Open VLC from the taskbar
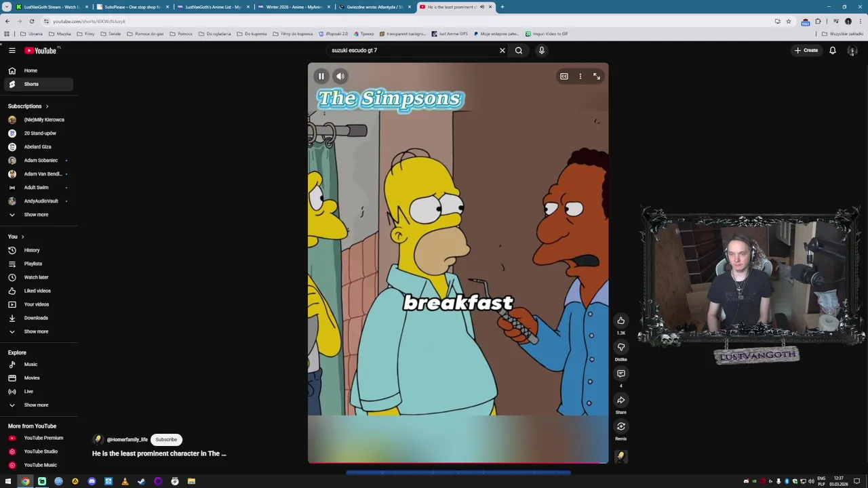The height and width of the screenshot is (488, 868). pos(125,481)
